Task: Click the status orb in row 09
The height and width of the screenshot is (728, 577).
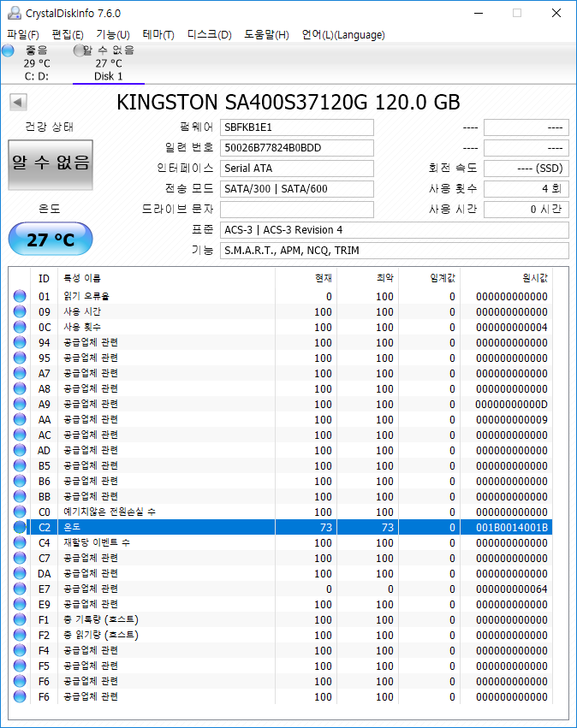Action: 20,311
